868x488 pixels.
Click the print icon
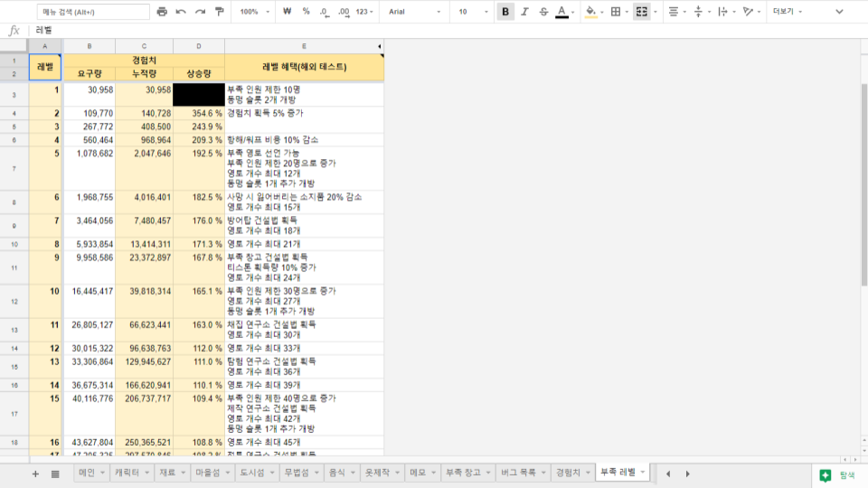(162, 12)
